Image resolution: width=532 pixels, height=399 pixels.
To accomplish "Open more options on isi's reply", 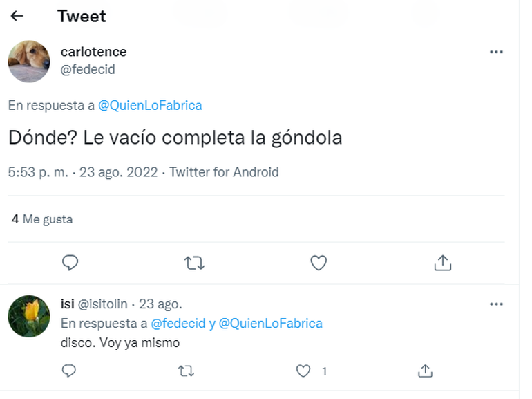I will pos(496,304).
